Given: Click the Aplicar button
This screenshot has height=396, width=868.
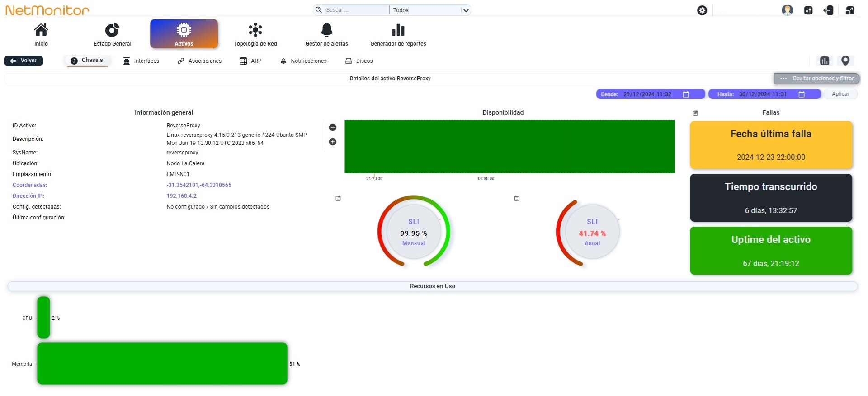Looking at the screenshot, I should 840,94.
